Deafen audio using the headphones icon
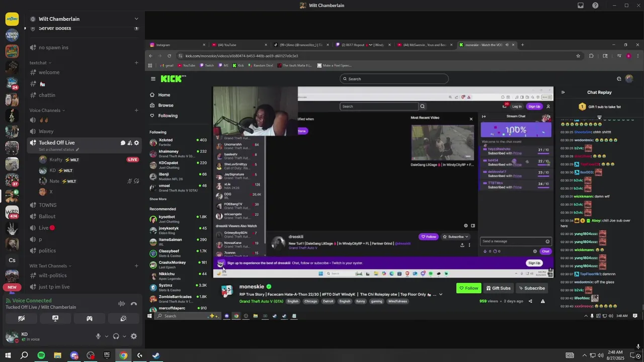Image resolution: width=644 pixels, height=362 pixels. click(x=116, y=336)
